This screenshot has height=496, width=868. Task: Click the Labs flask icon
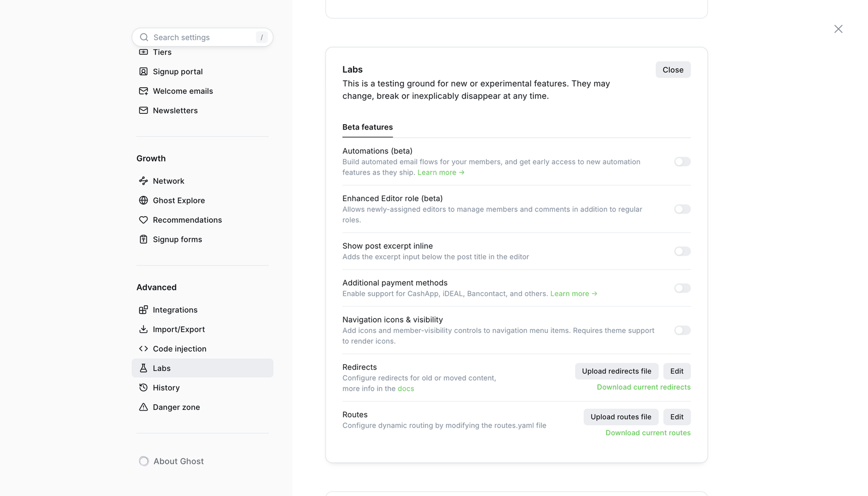pyautogui.click(x=143, y=368)
